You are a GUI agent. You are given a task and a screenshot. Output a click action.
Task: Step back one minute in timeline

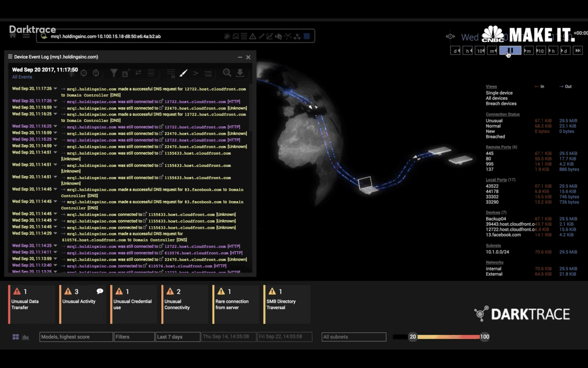point(492,51)
